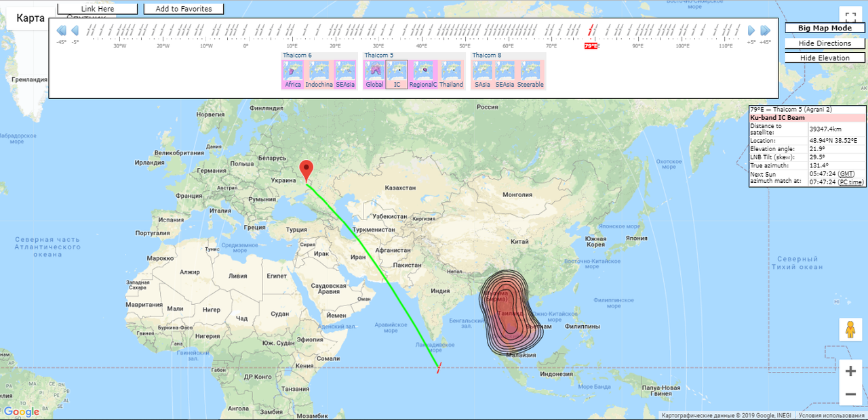The height and width of the screenshot is (420, 868).
Task: Select Thaicom 5 RegionalC beam thumbnail
Action: pyautogui.click(x=423, y=75)
